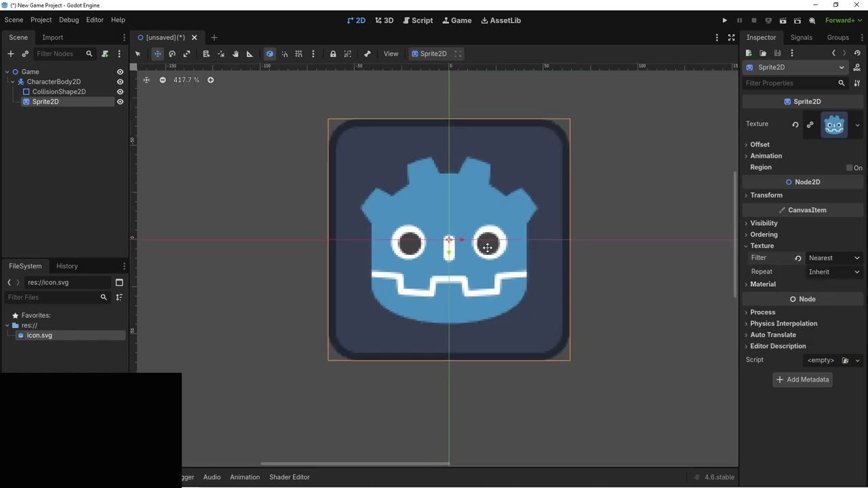This screenshot has width=868, height=488.
Task: Select the Rotate Mode tool
Action: [172, 54]
